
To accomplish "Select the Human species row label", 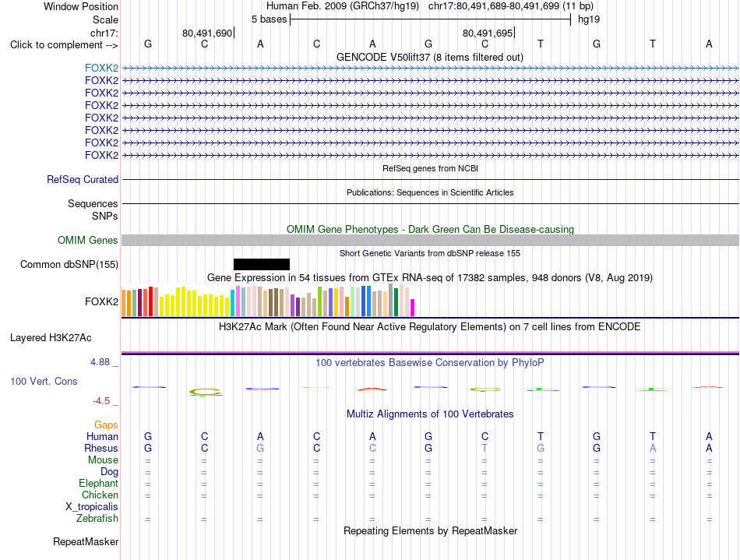I will (102, 436).
